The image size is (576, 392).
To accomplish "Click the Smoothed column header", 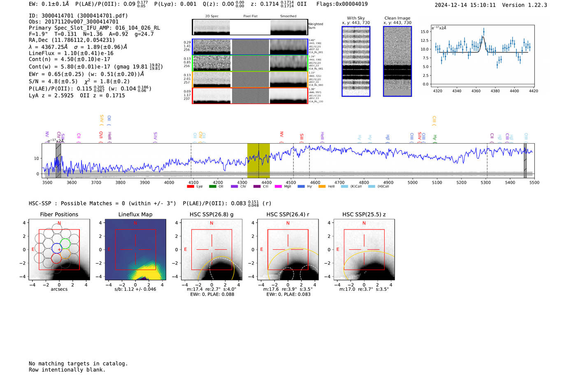I will (288, 16).
